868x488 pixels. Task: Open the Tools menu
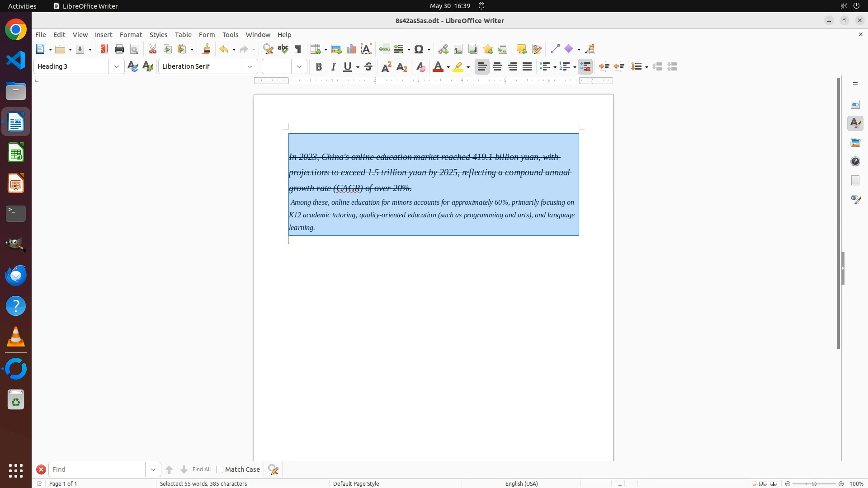[230, 35]
